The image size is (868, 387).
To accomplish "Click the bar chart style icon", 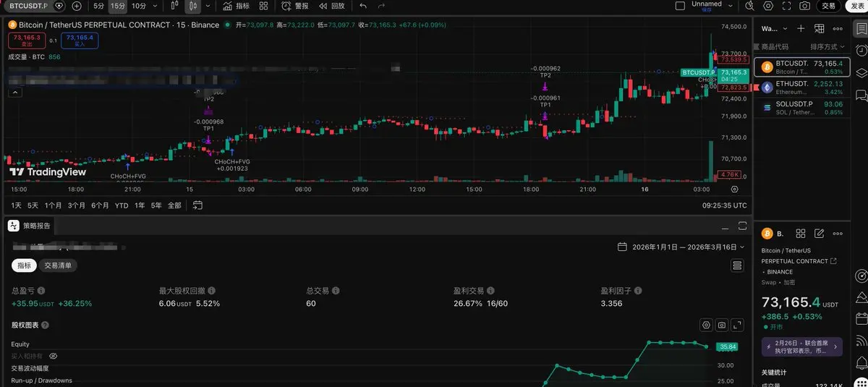I will coord(176,6).
